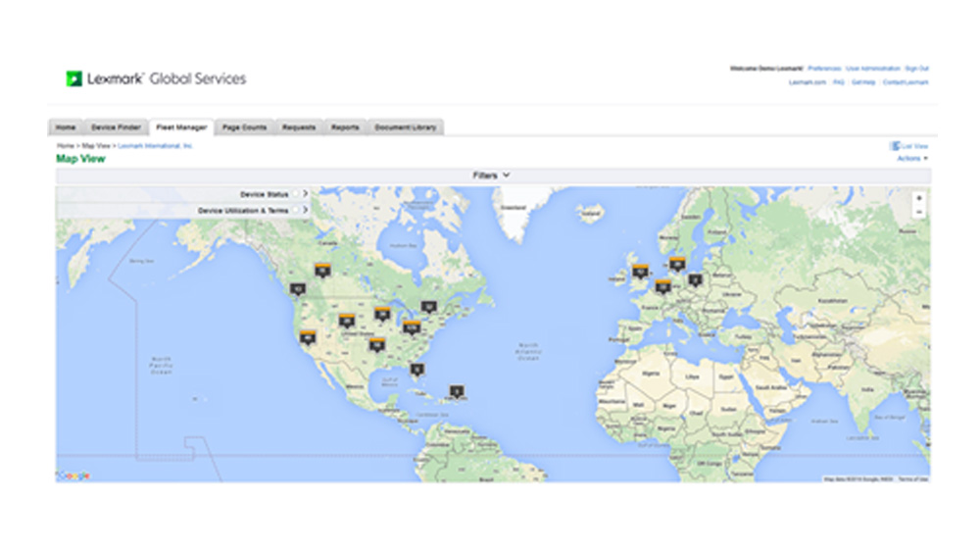Expand Device Utilization & Terms panel arrow
Image resolution: width=980 pixels, height=551 pixels.
306,210
